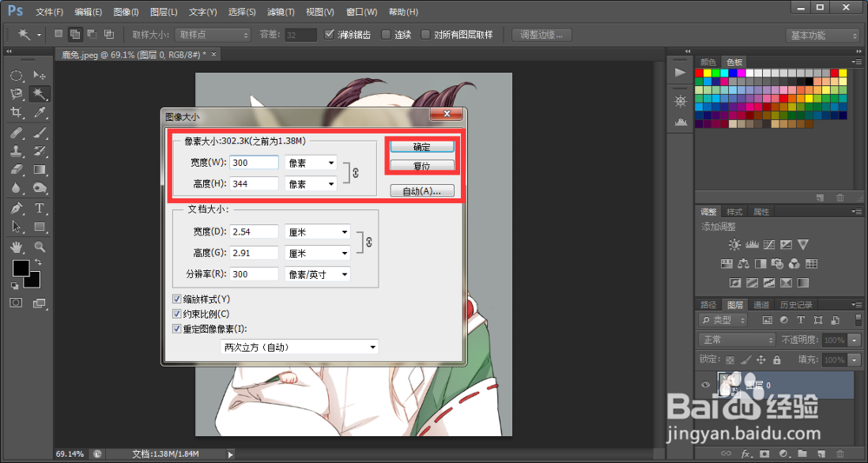Open layer blend mode 正常 dropdown
This screenshot has width=868, height=463.
coord(736,340)
